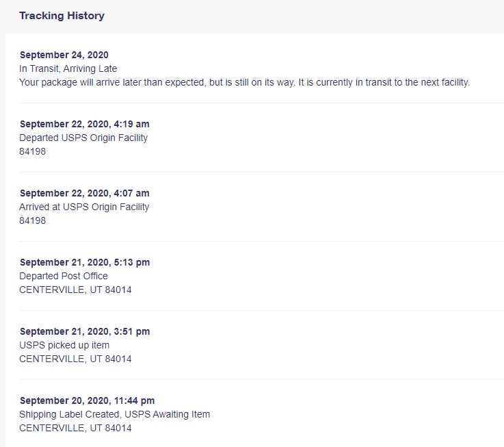Select the September 22, 2020, 4:19 am timestamp

(85, 124)
